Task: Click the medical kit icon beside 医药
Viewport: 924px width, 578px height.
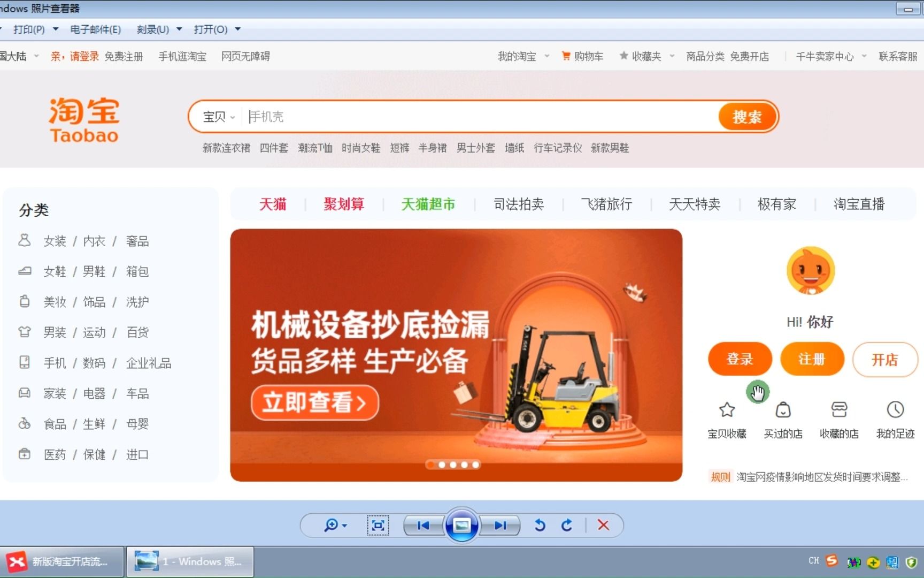Action: [x=25, y=454]
